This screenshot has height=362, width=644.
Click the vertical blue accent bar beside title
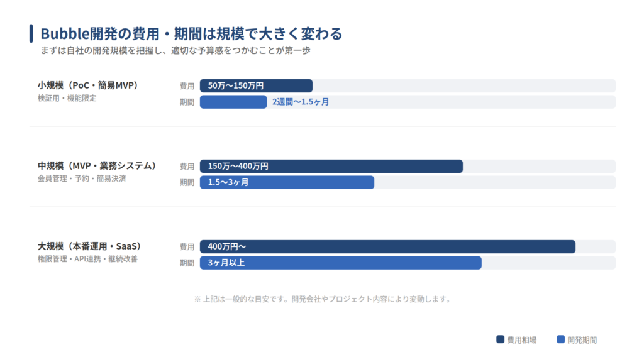pos(31,33)
